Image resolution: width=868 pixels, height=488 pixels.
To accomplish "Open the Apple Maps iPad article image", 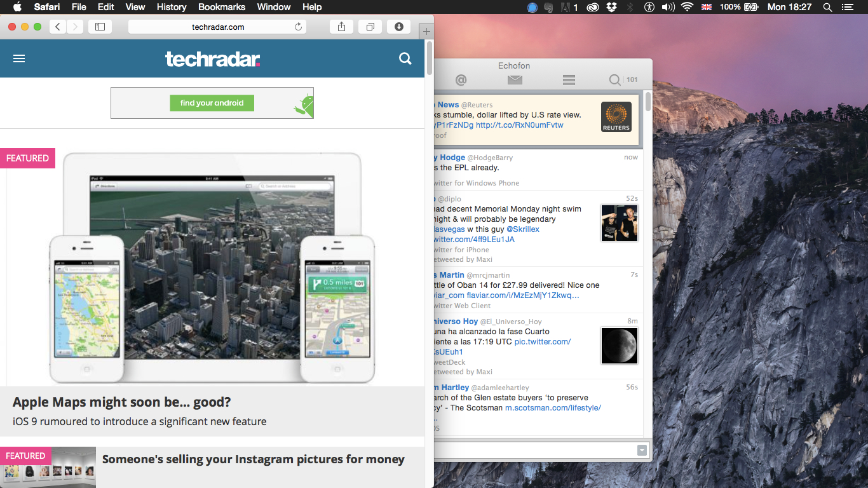I will 213,267.
